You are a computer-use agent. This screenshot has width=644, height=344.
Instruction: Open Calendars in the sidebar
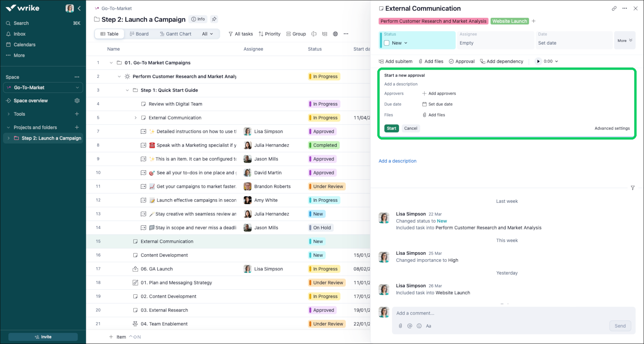[x=25, y=44]
